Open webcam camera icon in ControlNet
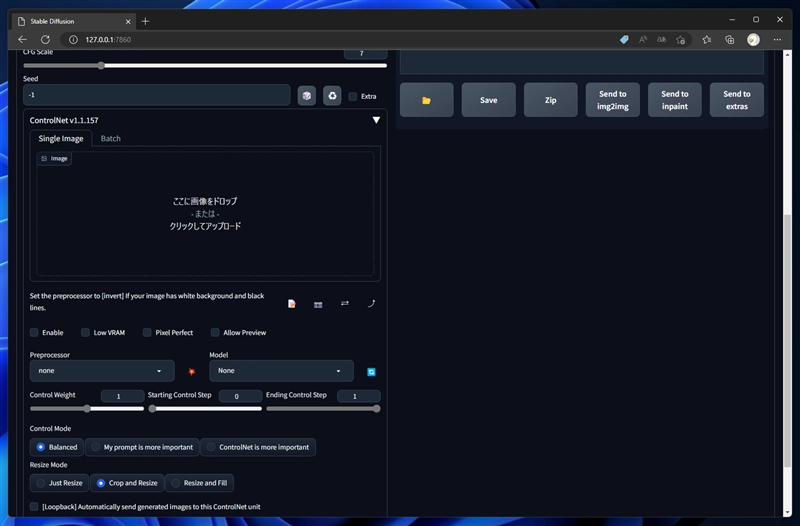Screen dimensions: 800x526 click(318, 304)
